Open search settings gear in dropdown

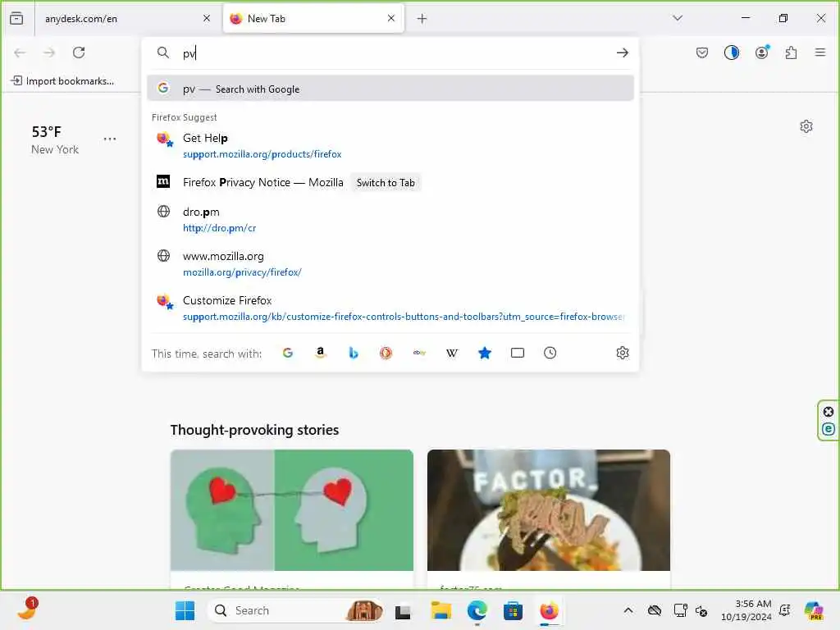(x=622, y=353)
